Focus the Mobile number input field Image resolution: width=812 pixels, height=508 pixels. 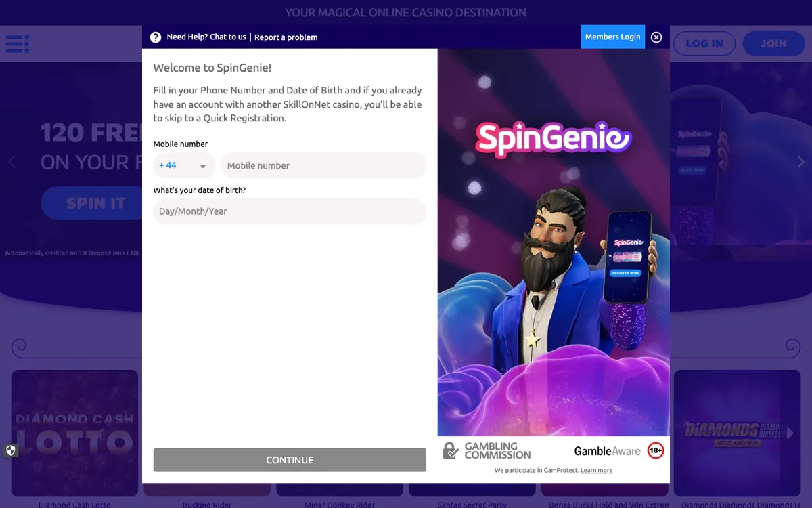[x=323, y=165]
